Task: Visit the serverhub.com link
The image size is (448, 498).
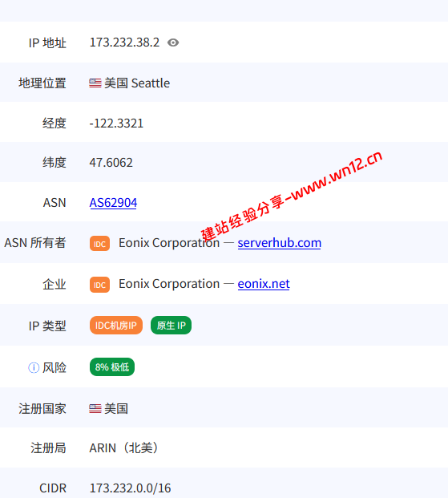Action: point(280,243)
